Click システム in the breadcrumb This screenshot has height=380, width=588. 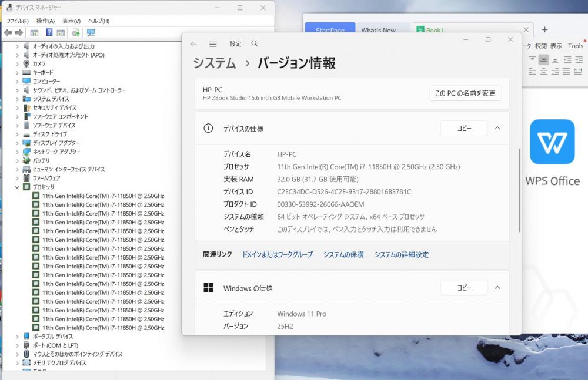tap(215, 63)
